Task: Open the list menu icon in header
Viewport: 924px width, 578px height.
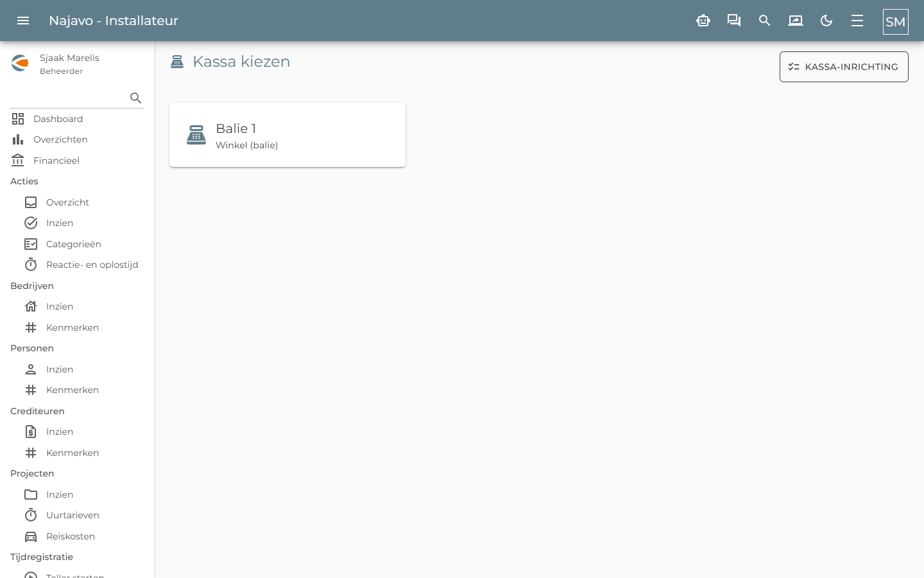Action: 857,21
